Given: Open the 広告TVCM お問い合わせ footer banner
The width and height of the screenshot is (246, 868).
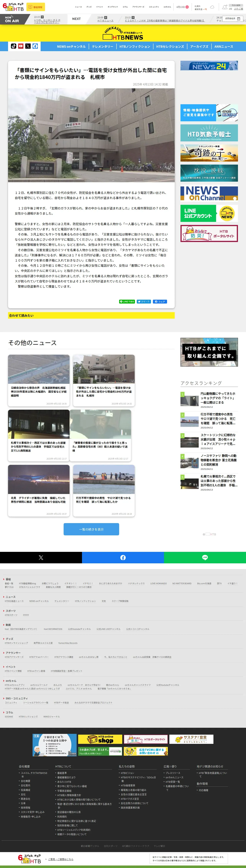Looking at the screenshot, I should point(146,752).
